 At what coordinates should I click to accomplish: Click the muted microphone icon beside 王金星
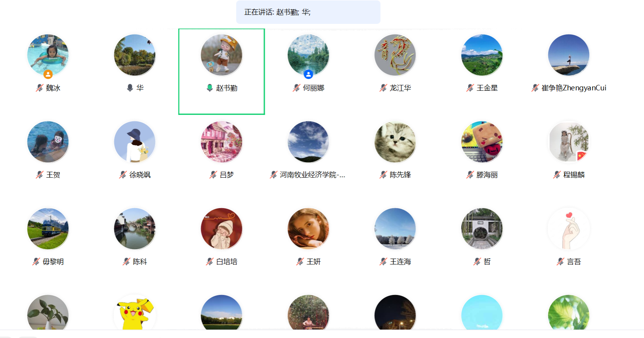(x=470, y=88)
